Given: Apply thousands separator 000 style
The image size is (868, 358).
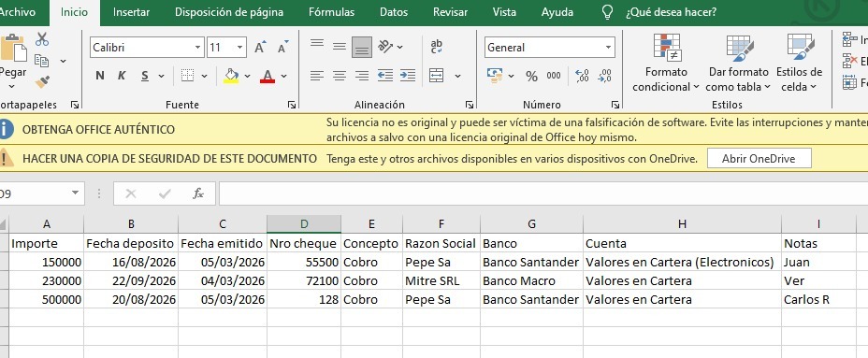Looking at the screenshot, I should 554,76.
